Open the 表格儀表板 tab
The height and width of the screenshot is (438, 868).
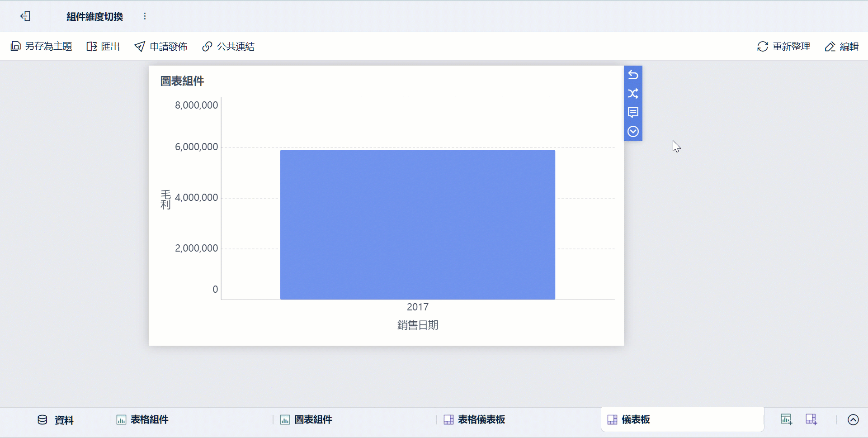pyautogui.click(x=474, y=419)
